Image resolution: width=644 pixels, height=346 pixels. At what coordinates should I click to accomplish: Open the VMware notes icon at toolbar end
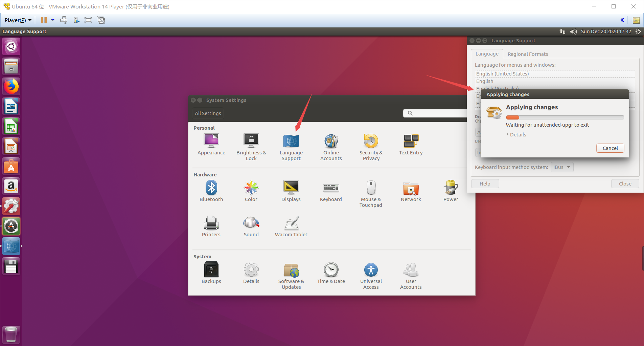(636, 20)
